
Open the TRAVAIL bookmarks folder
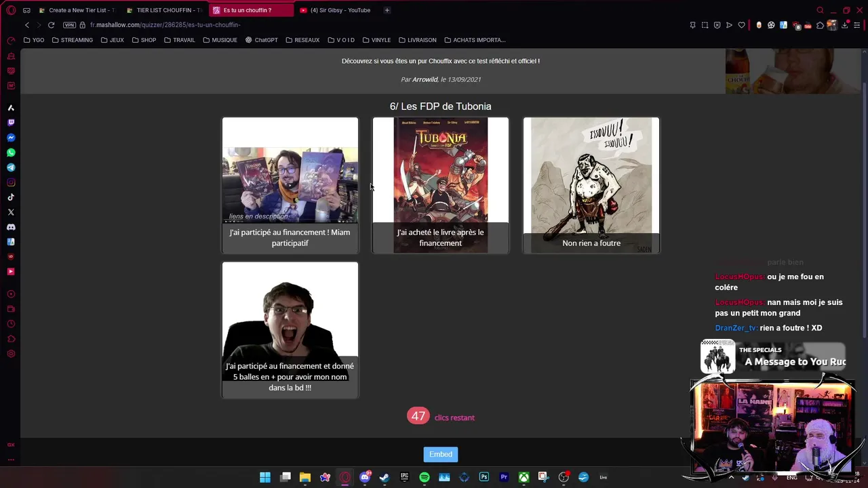tap(180, 40)
